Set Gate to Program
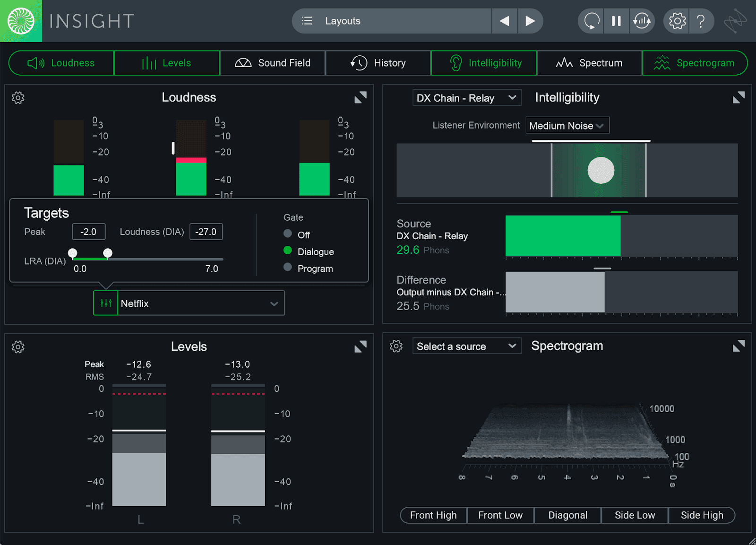Viewport: 756px width, 545px height. (x=288, y=267)
